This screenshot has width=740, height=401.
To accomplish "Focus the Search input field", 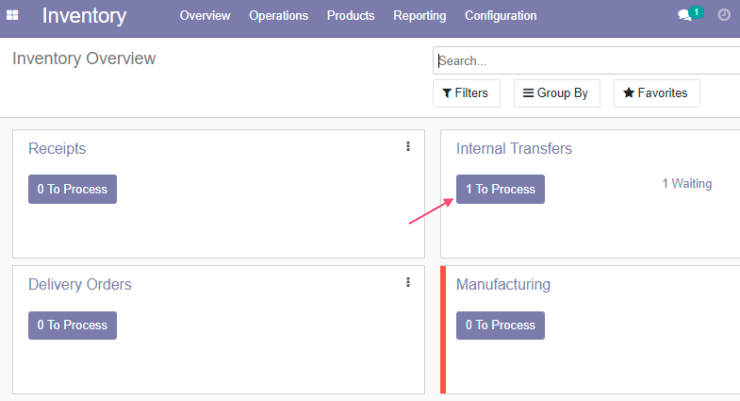I will point(587,60).
